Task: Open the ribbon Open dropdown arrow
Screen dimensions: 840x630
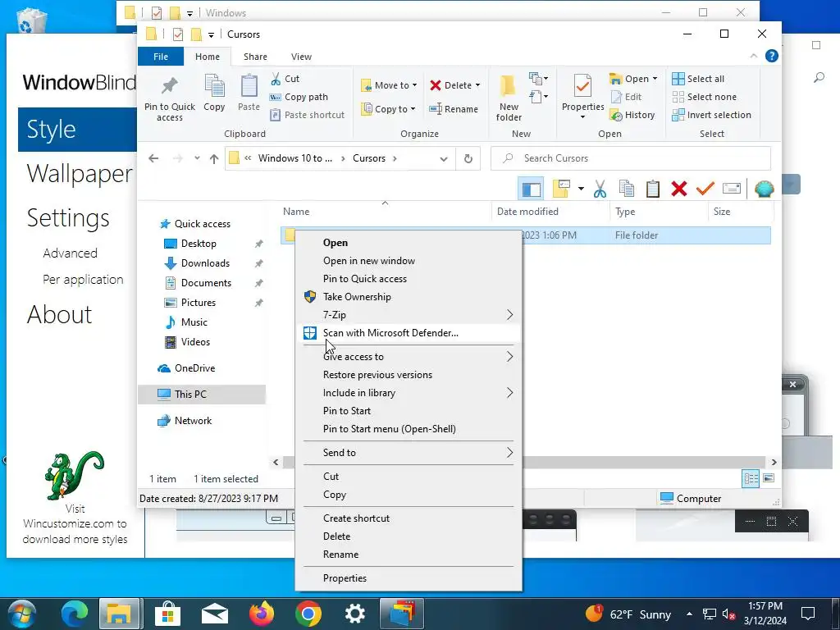Action: (655, 79)
